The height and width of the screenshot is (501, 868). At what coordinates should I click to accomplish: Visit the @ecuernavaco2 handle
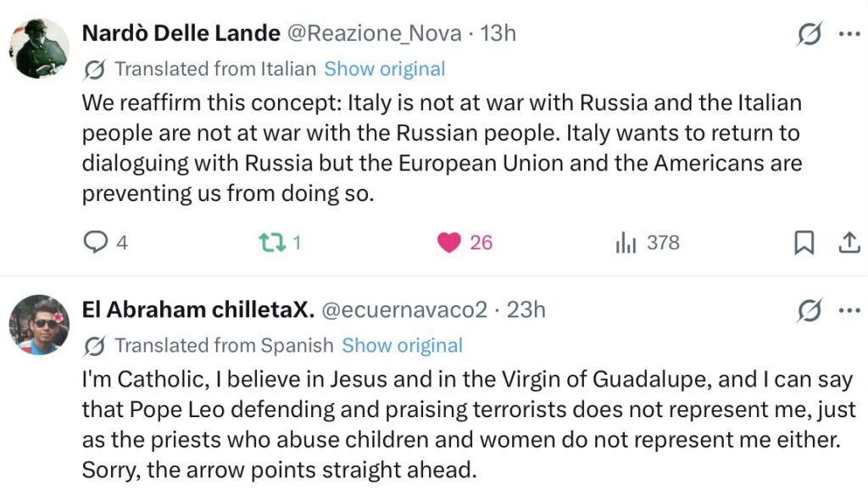pyautogui.click(x=404, y=310)
